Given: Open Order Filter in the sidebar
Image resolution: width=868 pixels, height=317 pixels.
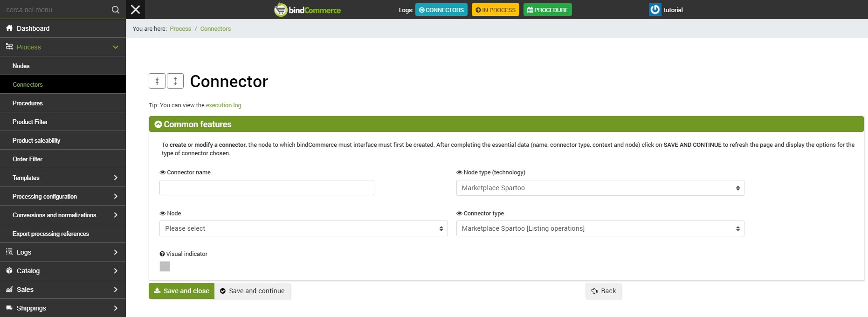Looking at the screenshot, I should pyautogui.click(x=63, y=159).
